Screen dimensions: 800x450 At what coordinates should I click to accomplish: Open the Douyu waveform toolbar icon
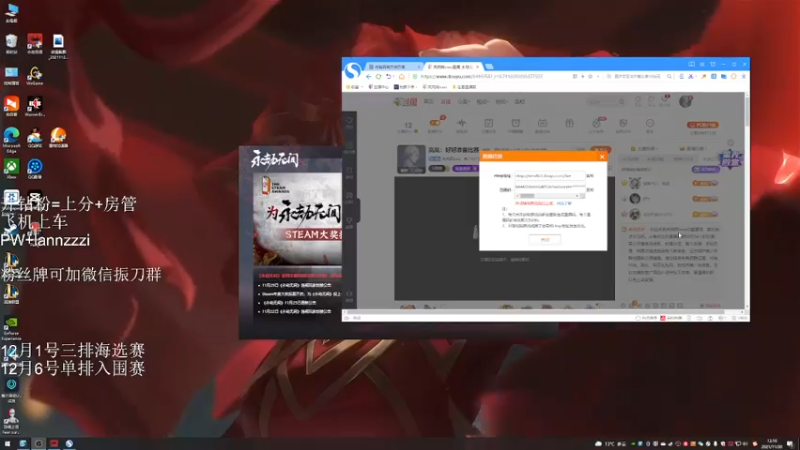[x=462, y=123]
